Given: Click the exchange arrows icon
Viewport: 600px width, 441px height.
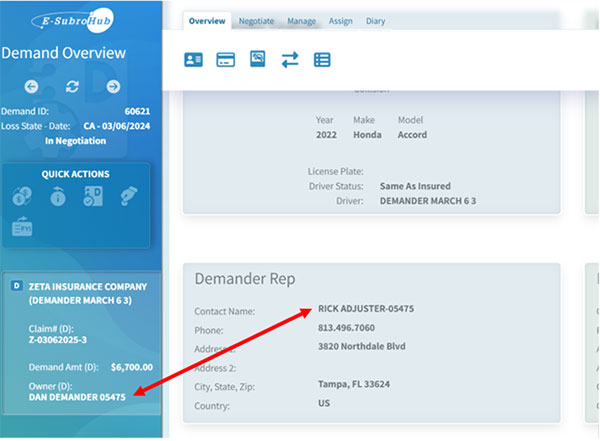Looking at the screenshot, I should [290, 60].
